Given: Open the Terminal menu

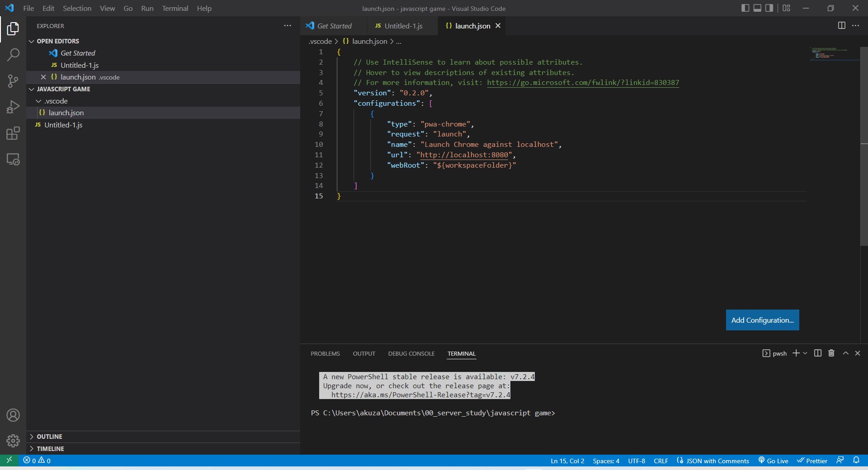Looking at the screenshot, I should click(x=175, y=8).
